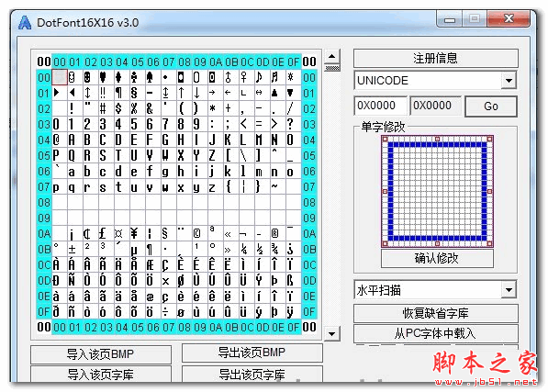Screen dimensions: 548x392
Task: Select the 0A column header at top
Action: click(x=216, y=62)
